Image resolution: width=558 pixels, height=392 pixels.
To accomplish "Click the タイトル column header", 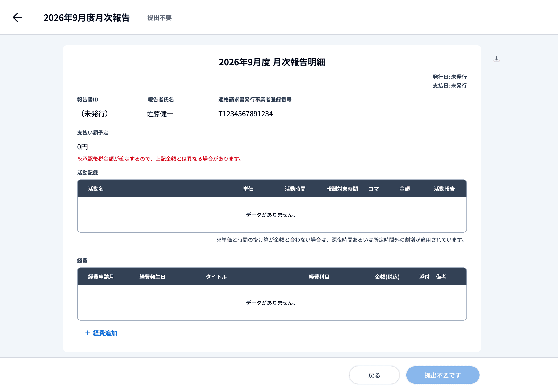I will coord(216,277).
